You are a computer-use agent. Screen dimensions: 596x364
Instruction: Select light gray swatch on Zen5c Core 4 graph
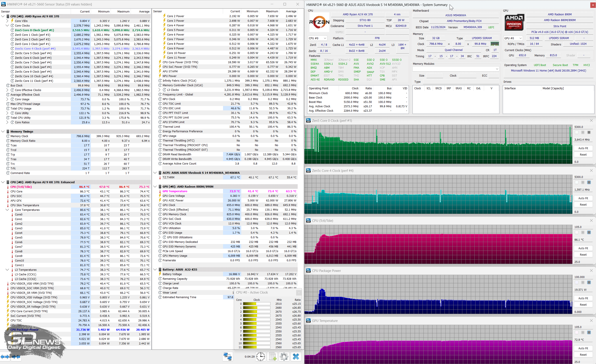click(x=583, y=183)
